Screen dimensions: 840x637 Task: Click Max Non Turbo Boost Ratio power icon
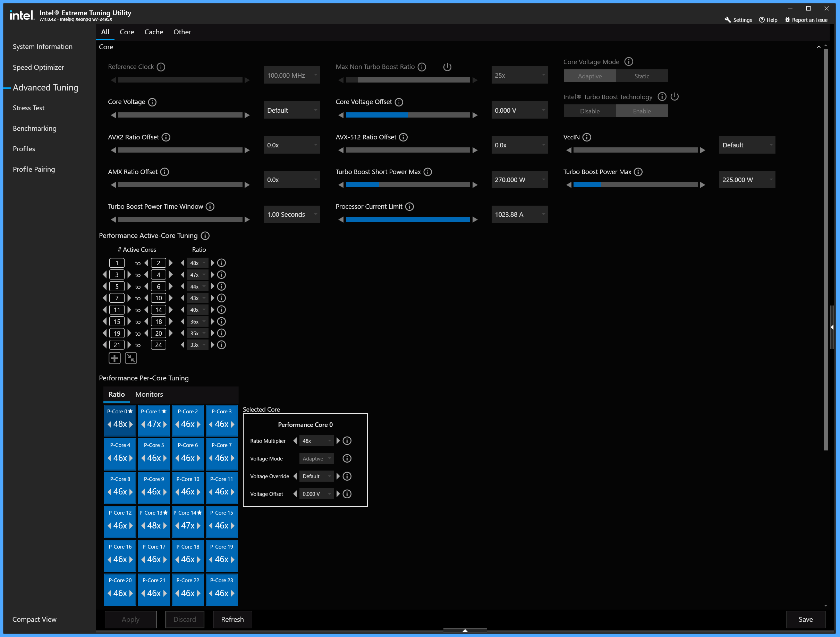tap(447, 67)
